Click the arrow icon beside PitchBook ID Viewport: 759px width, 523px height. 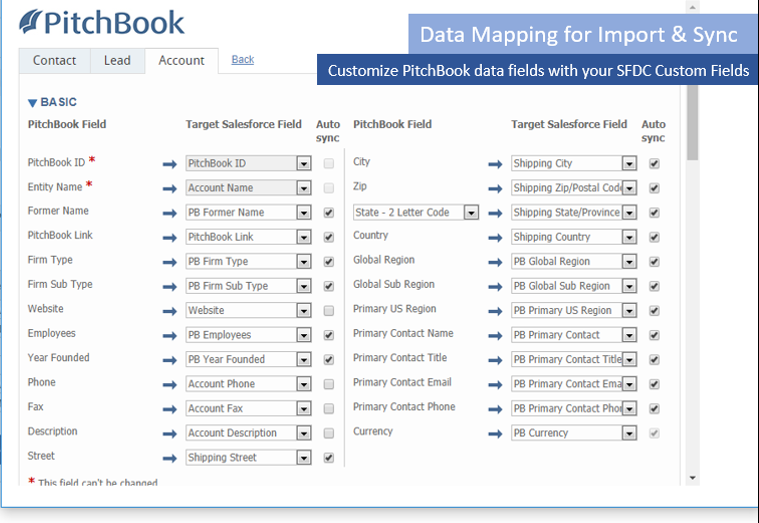[x=169, y=163]
